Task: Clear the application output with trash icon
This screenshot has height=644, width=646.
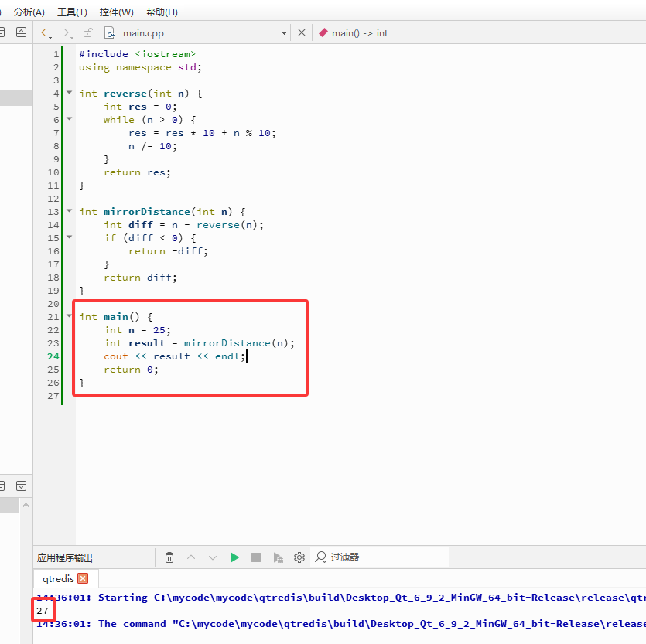Action: click(169, 557)
